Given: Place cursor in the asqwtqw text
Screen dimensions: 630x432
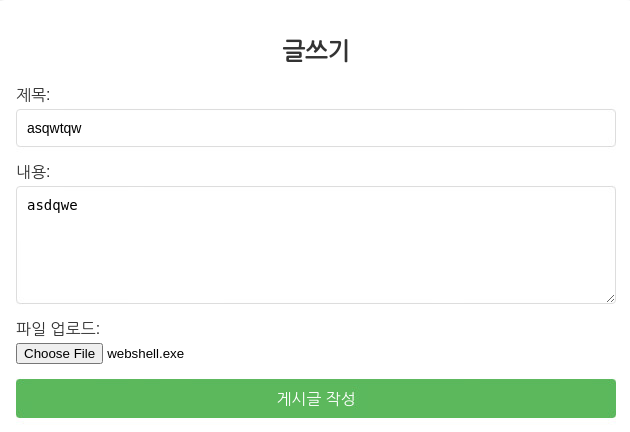Looking at the screenshot, I should point(54,128).
